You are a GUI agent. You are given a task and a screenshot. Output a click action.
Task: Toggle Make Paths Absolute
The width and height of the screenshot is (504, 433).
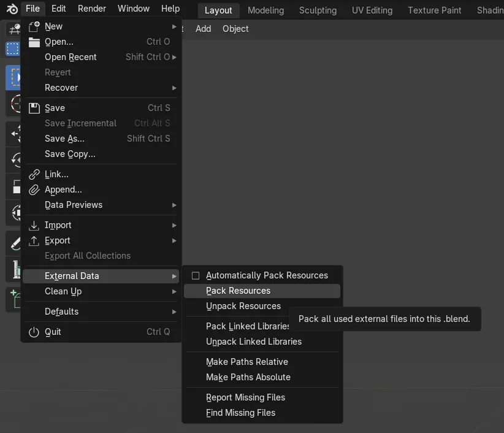pyautogui.click(x=248, y=377)
